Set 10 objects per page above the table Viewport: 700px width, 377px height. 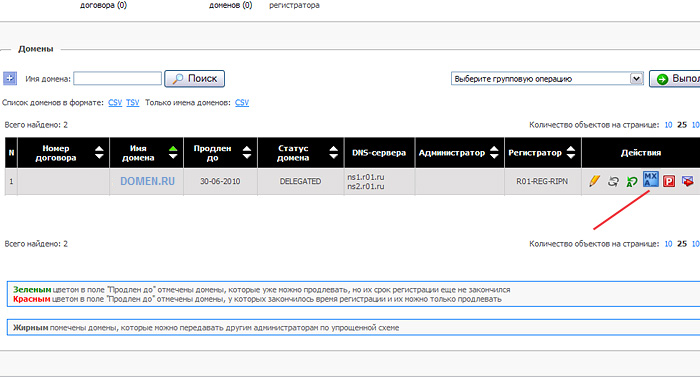click(x=668, y=125)
